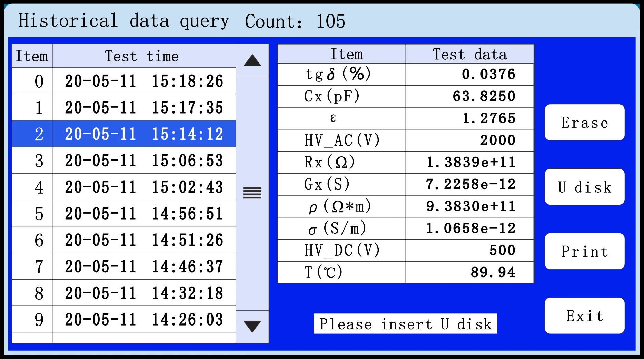Click the Gx value 7.2258e-12
Image resolution: width=644 pixels, height=359 pixels.
click(469, 184)
